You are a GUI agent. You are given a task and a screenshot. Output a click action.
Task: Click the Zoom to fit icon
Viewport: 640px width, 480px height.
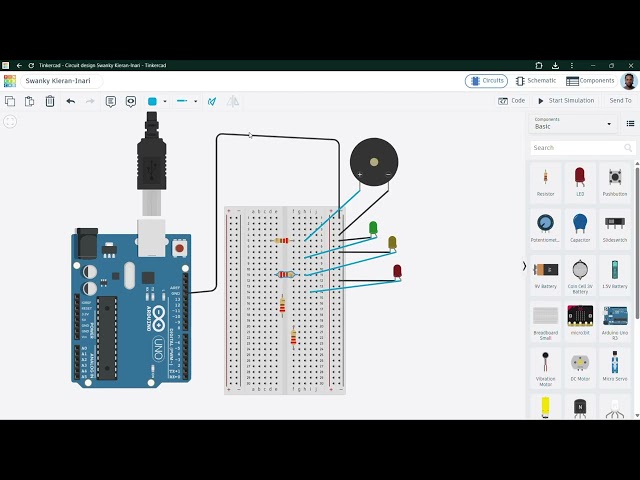click(10, 121)
